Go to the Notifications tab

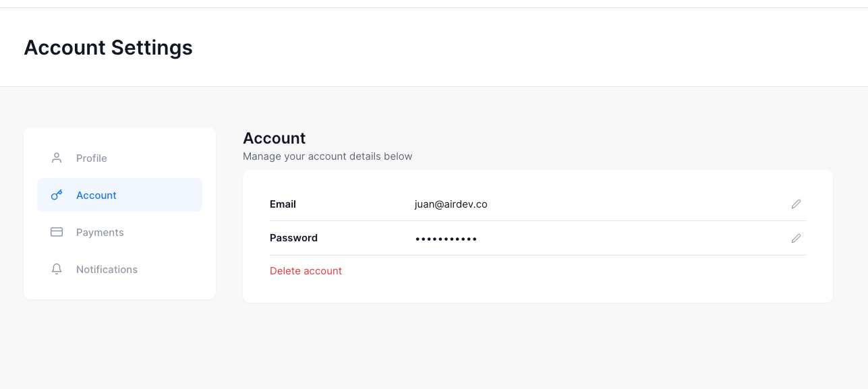click(107, 270)
